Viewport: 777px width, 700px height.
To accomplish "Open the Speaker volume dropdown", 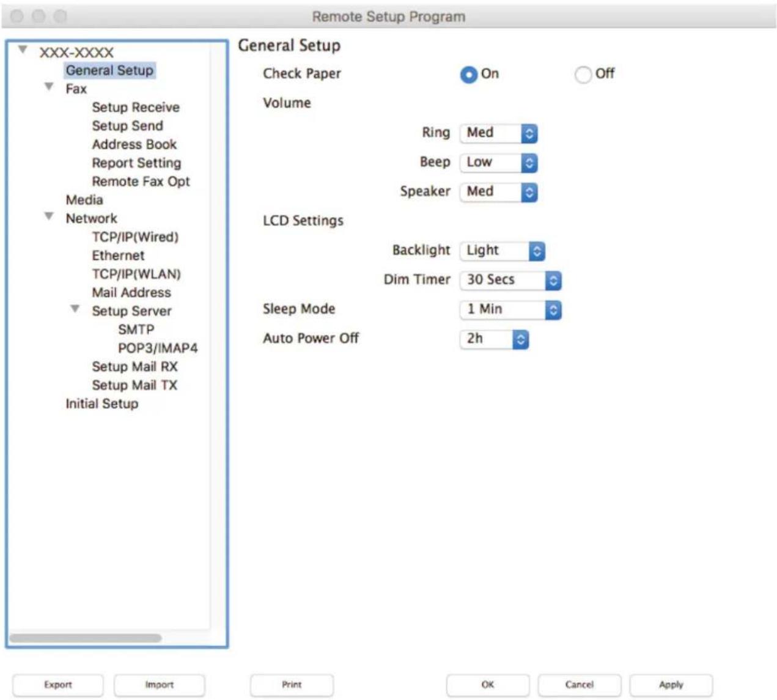I will pyautogui.click(x=499, y=192).
